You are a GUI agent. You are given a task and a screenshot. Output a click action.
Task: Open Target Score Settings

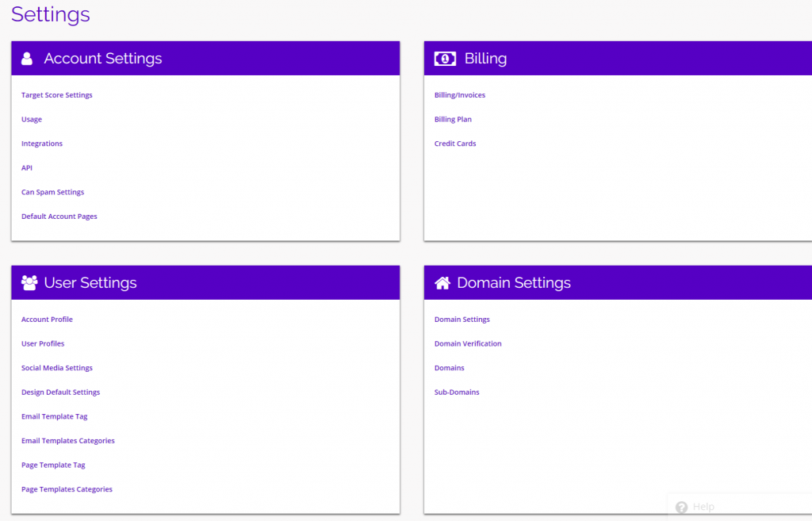pos(56,94)
